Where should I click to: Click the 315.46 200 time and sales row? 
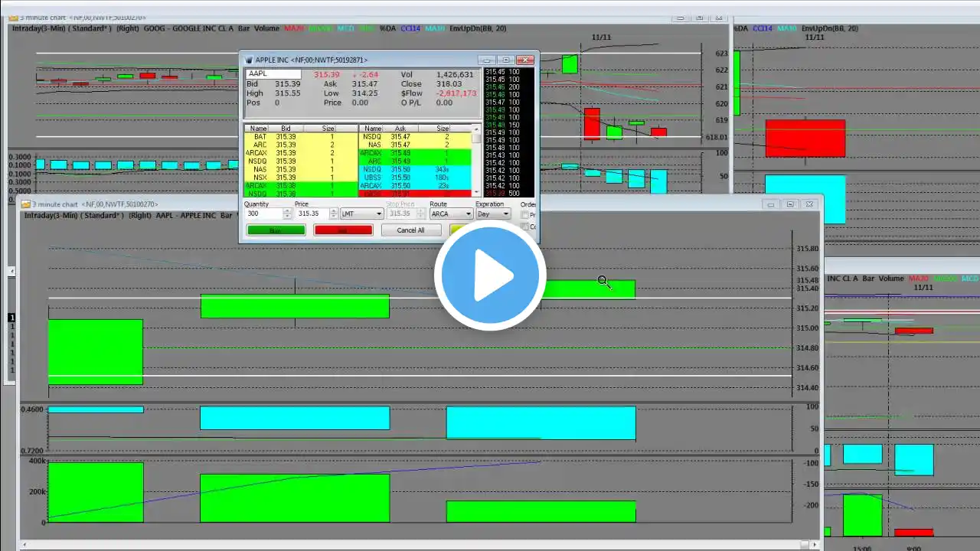503,86
